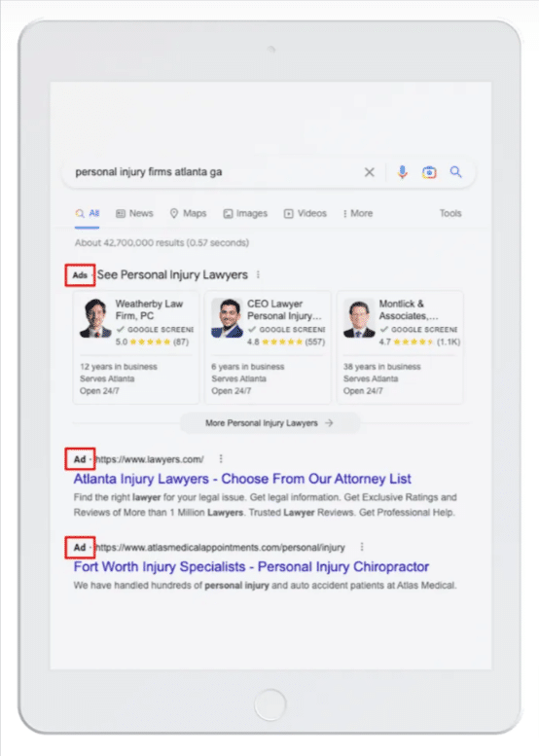
Task: Click the https://www.lawyers.com/ URL text
Action: (150, 459)
